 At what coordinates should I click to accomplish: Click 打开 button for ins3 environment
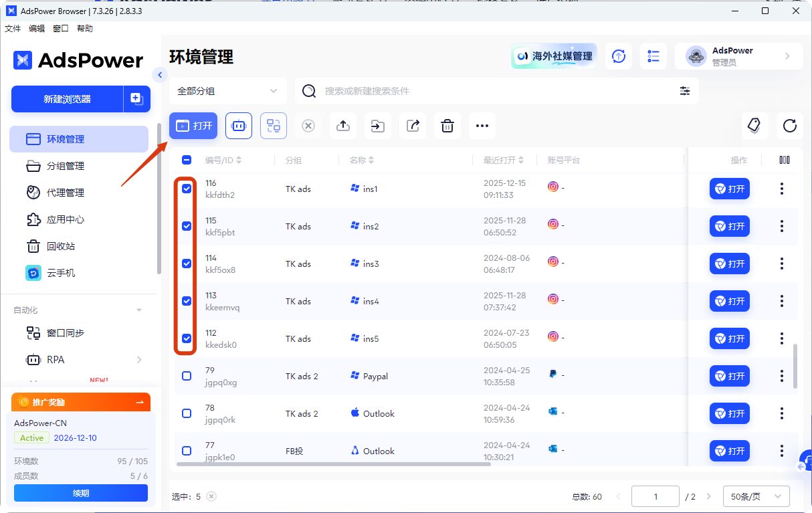(730, 264)
